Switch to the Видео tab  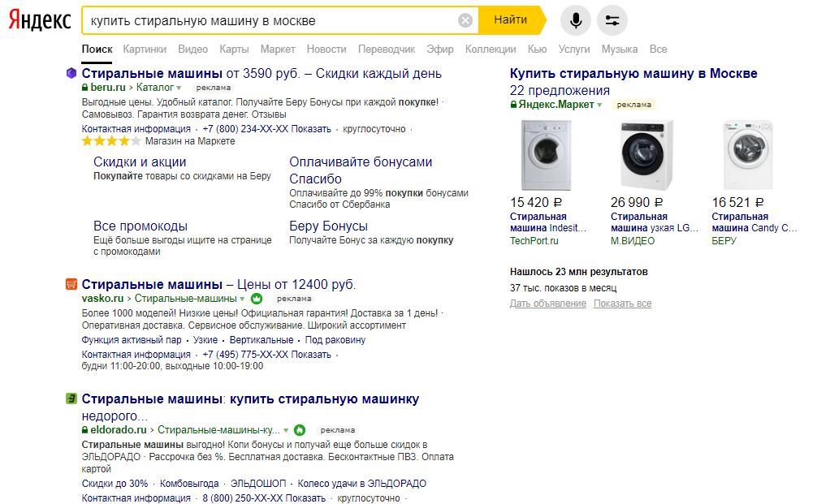(192, 49)
